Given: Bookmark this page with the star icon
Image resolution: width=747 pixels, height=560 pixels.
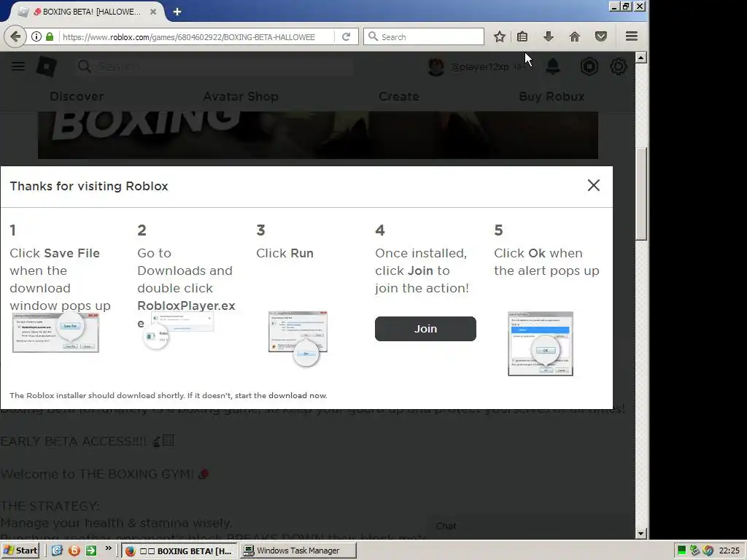Looking at the screenshot, I should pyautogui.click(x=499, y=36).
